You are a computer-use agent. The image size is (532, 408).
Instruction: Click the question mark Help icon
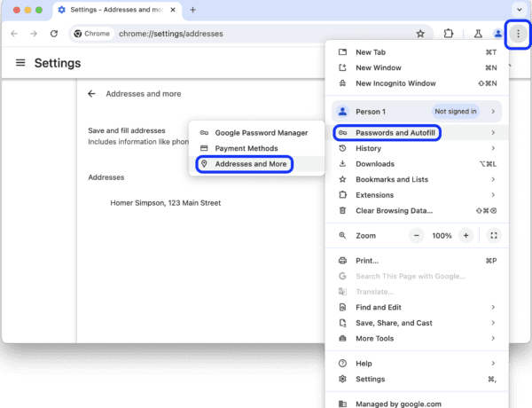pos(342,364)
